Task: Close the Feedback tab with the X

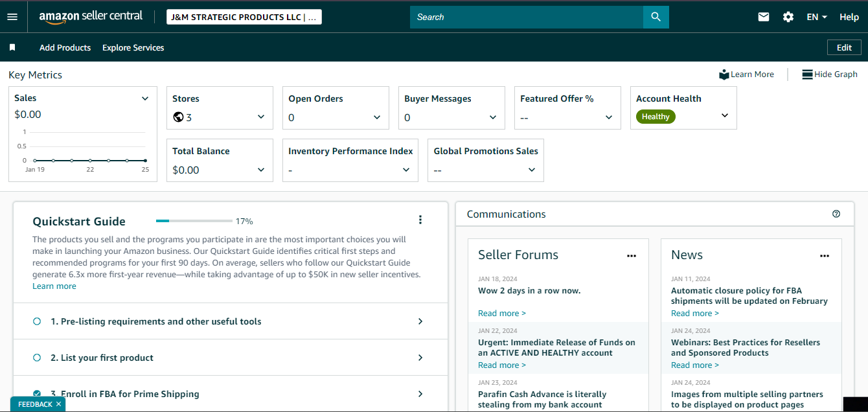Action: pos(58,404)
